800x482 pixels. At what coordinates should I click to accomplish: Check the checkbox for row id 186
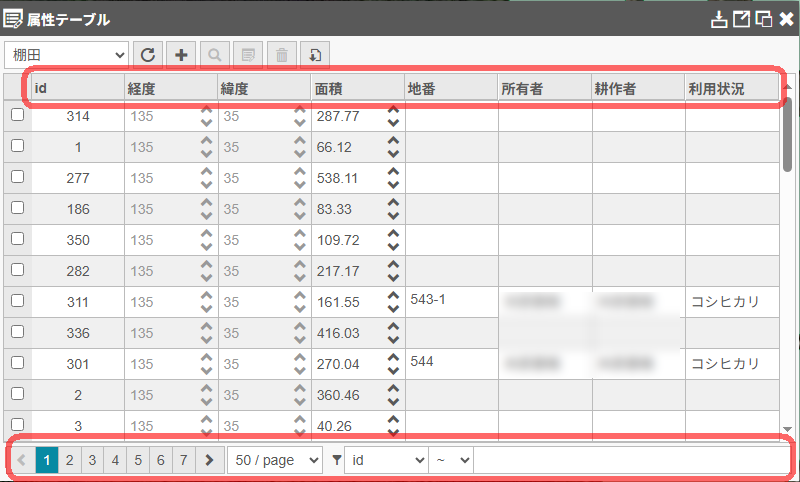17,208
